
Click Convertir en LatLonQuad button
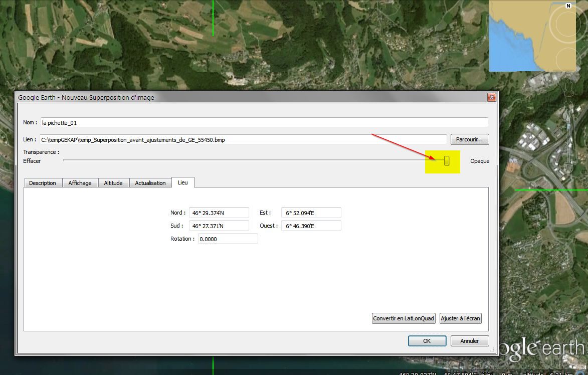tap(404, 318)
